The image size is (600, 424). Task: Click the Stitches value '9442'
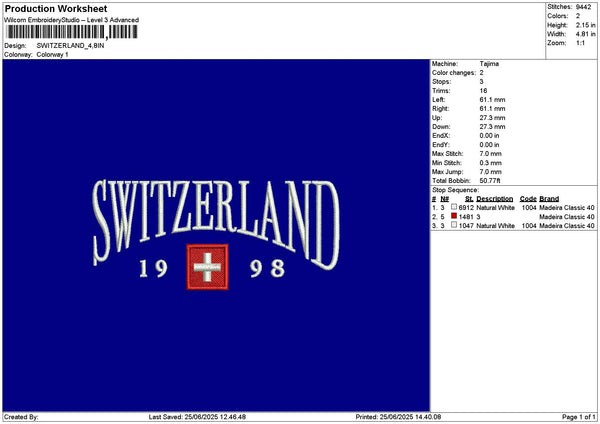[x=584, y=7]
